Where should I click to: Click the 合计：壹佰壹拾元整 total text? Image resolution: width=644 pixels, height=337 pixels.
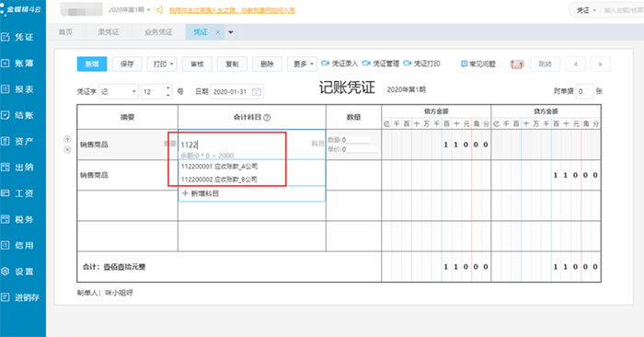114,267
